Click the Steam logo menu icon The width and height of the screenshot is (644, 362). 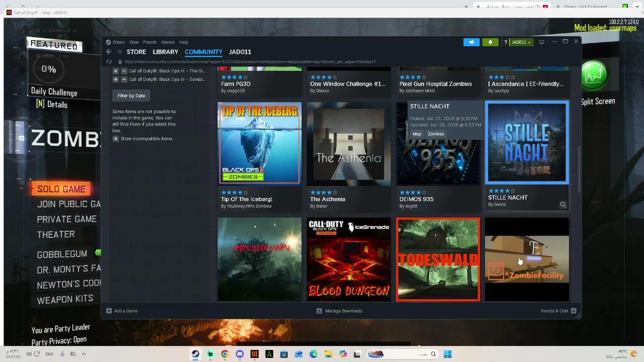click(108, 42)
